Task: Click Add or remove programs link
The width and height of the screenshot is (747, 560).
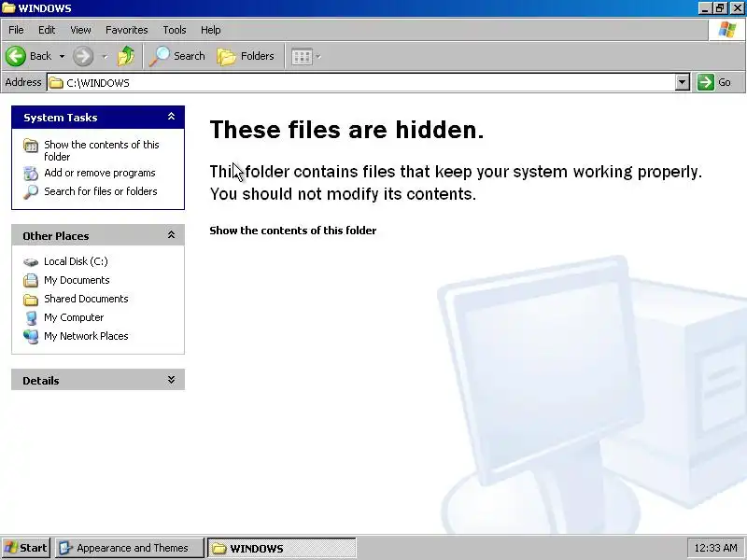Action: coord(100,173)
